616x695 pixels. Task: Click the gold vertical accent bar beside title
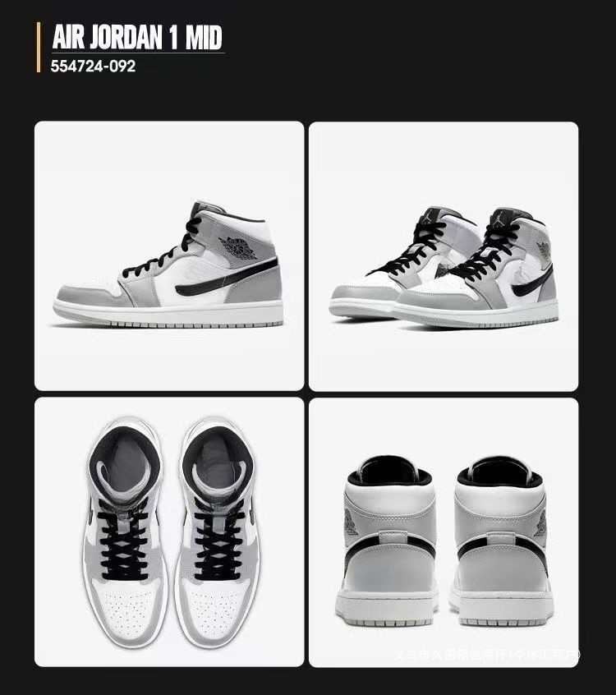coord(39,48)
